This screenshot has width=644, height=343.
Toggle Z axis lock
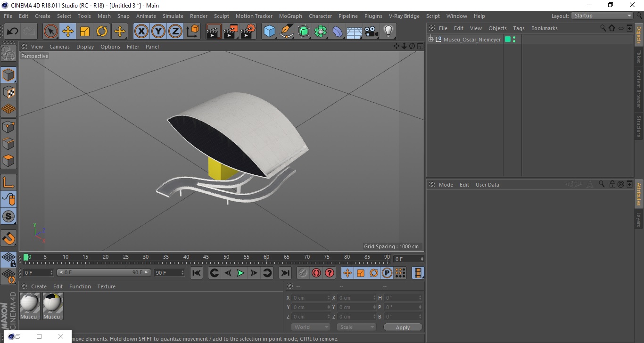pyautogui.click(x=175, y=32)
